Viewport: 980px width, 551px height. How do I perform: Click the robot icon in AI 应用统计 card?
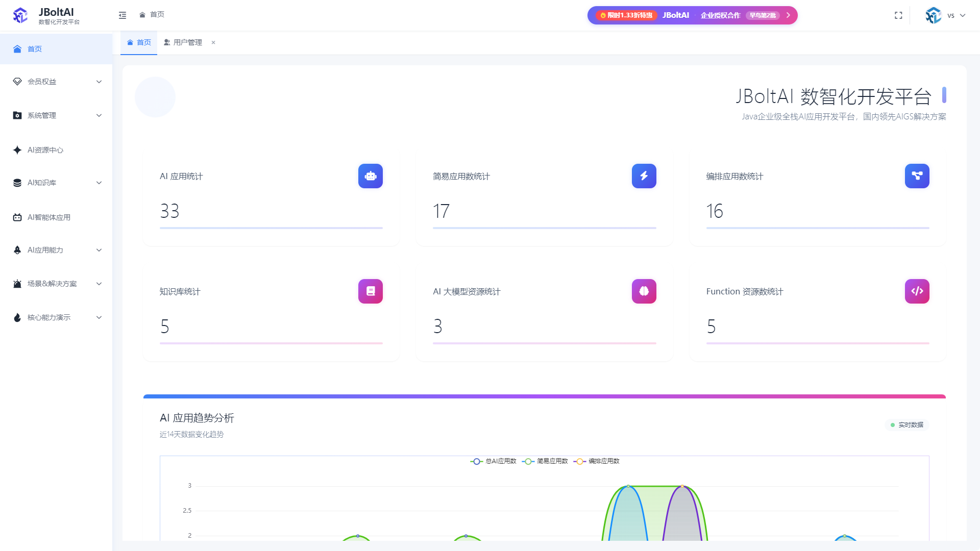tap(371, 176)
